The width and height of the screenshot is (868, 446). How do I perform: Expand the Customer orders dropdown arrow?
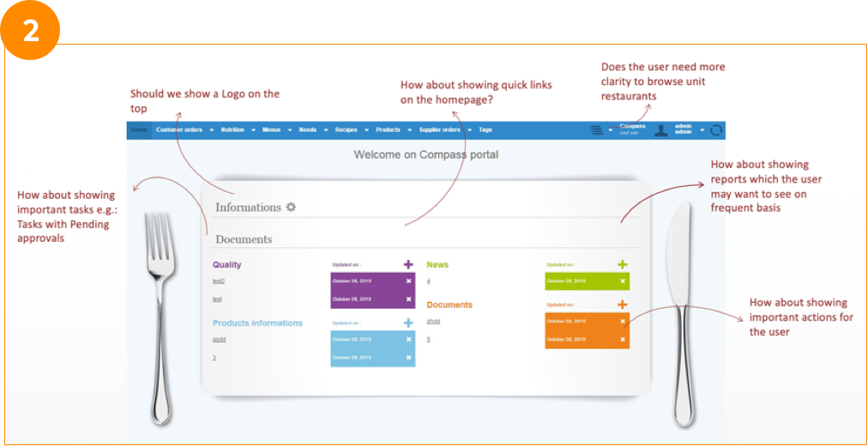click(210, 130)
